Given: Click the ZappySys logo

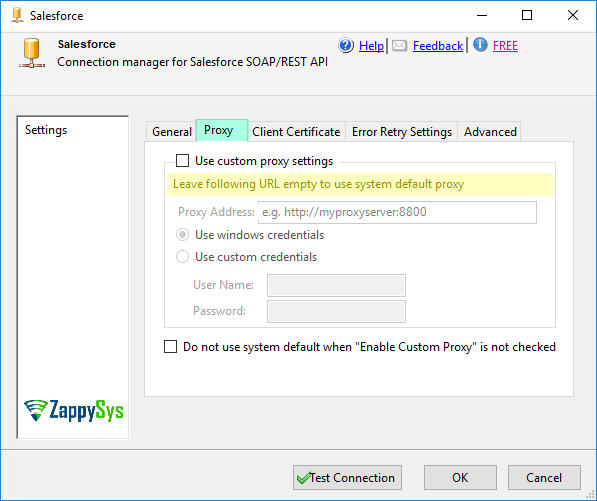Looking at the screenshot, I should (x=74, y=410).
